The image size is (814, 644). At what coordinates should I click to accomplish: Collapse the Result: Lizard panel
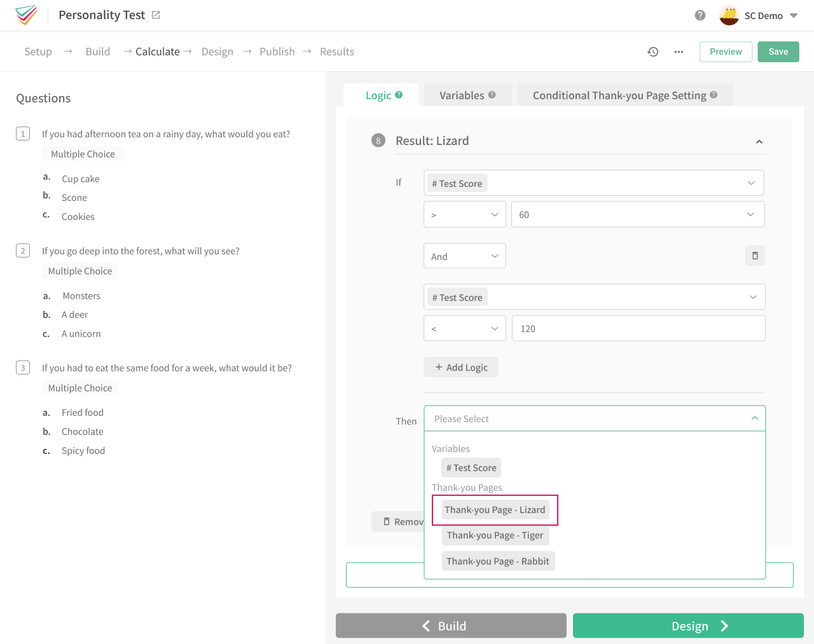click(x=759, y=142)
